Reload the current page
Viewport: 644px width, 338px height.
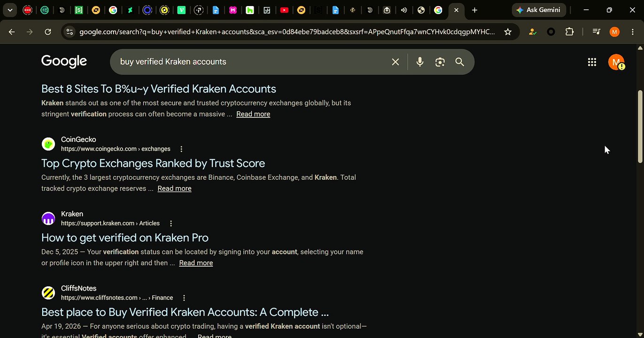pos(47,32)
